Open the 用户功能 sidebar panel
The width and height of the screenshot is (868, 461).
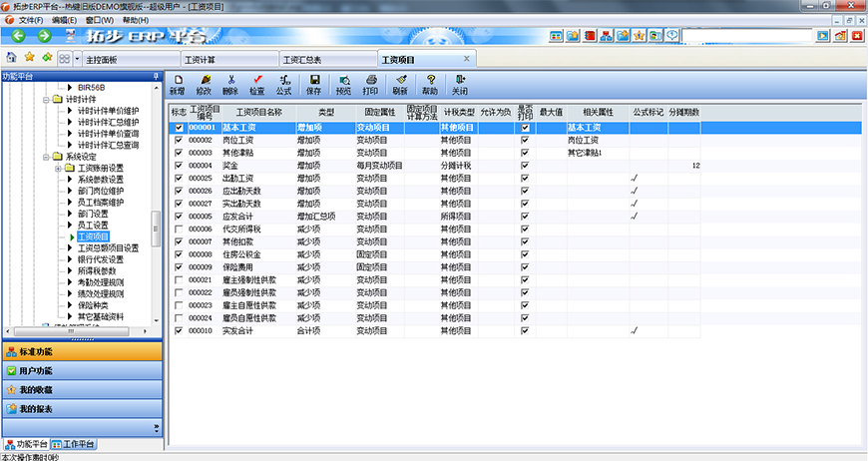[x=36, y=371]
